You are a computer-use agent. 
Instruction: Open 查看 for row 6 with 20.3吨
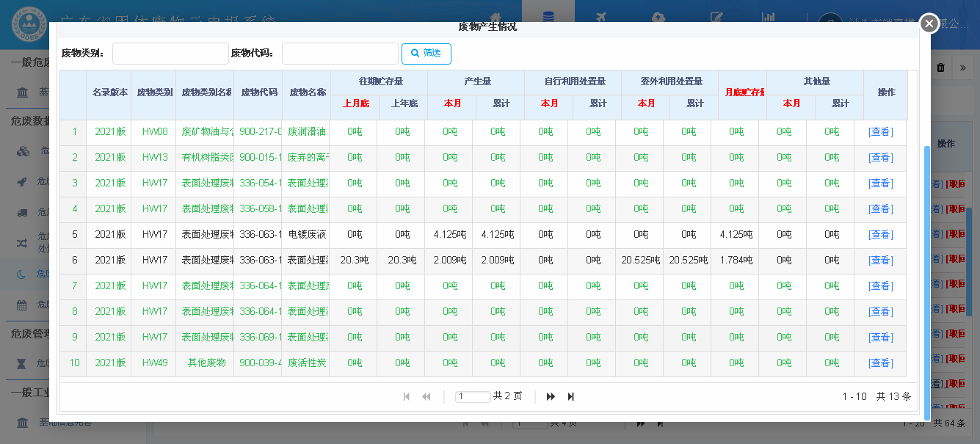coord(881,261)
